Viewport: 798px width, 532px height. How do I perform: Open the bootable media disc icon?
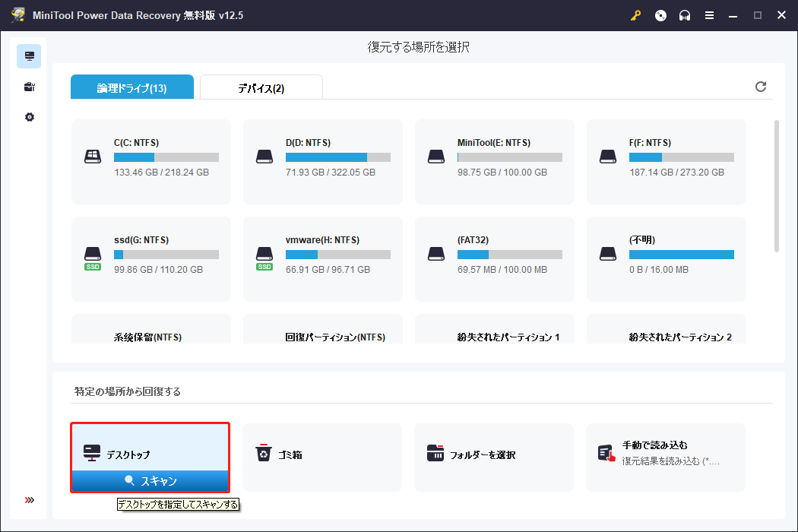[660, 15]
